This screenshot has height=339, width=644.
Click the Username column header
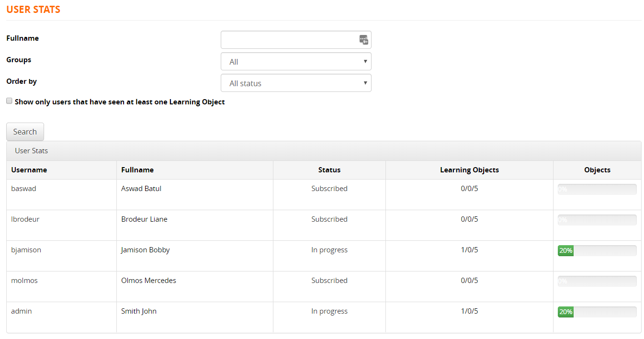[x=29, y=170]
